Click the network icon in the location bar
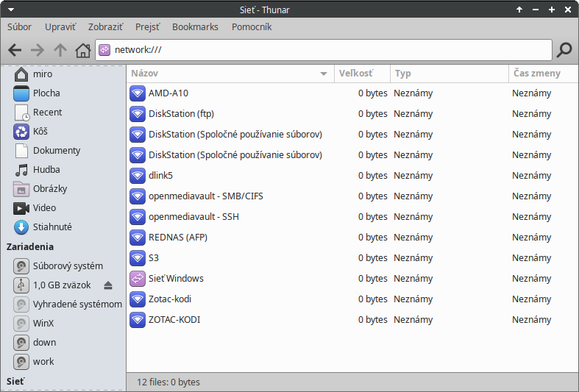The height and width of the screenshot is (392, 579). click(104, 50)
